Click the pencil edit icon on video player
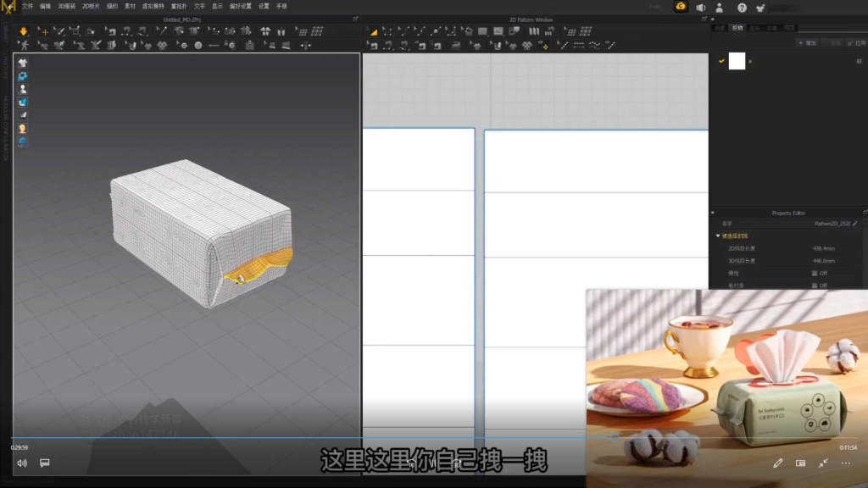The width and height of the screenshot is (868, 488). [x=778, y=463]
